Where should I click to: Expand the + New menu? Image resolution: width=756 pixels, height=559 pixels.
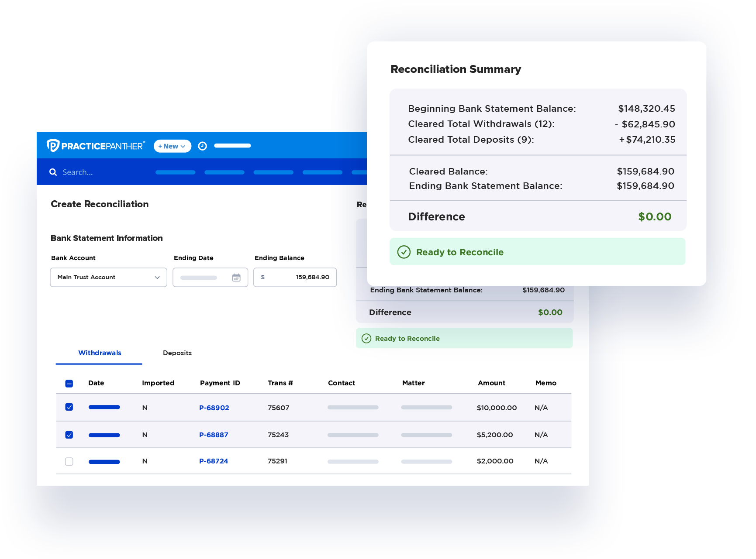172,146
